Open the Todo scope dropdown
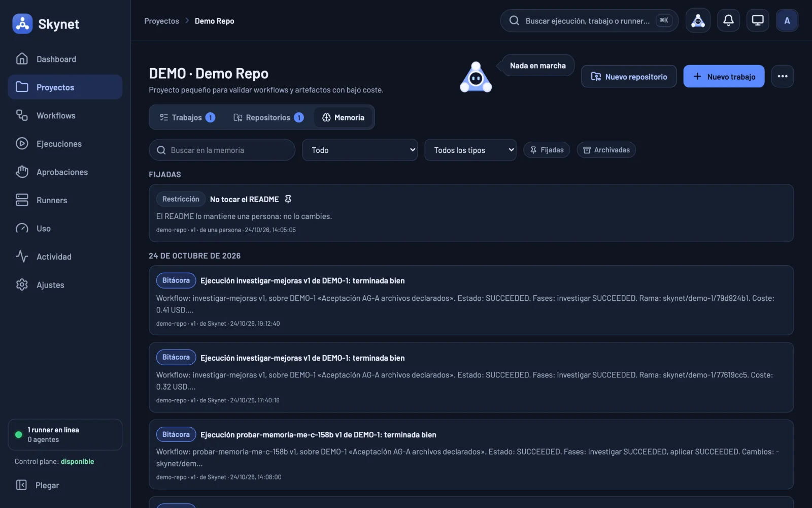Viewport: 812px width, 508px height. click(x=360, y=150)
